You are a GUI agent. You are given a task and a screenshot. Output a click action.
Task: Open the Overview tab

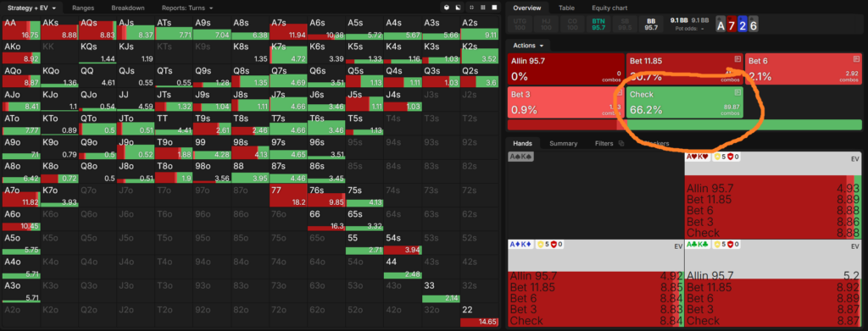528,8
